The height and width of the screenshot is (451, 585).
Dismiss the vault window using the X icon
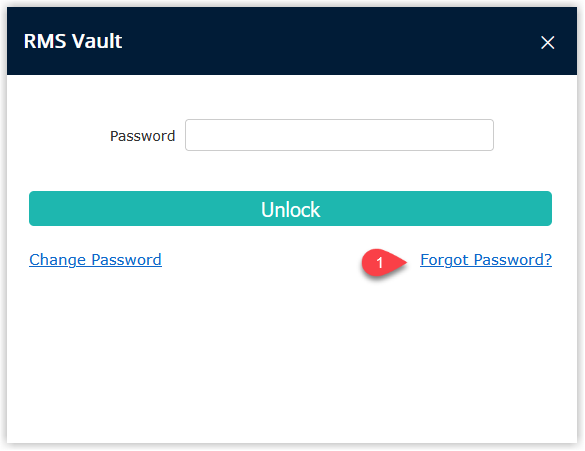[547, 42]
